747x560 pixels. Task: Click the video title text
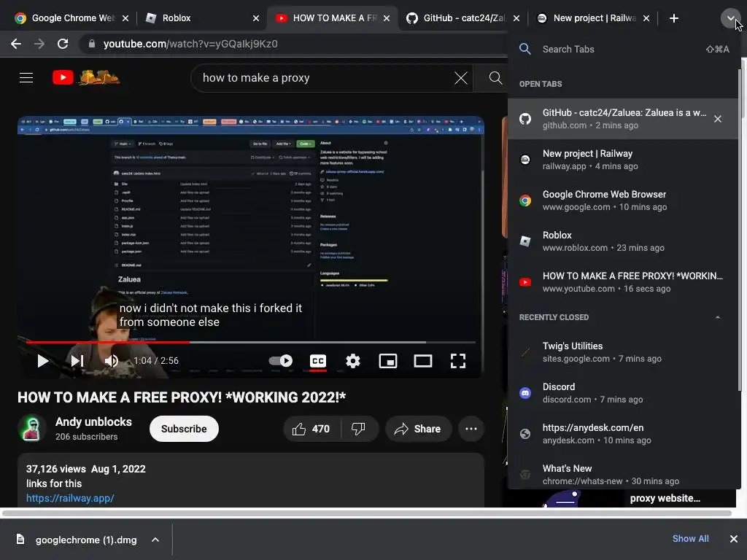pos(182,397)
